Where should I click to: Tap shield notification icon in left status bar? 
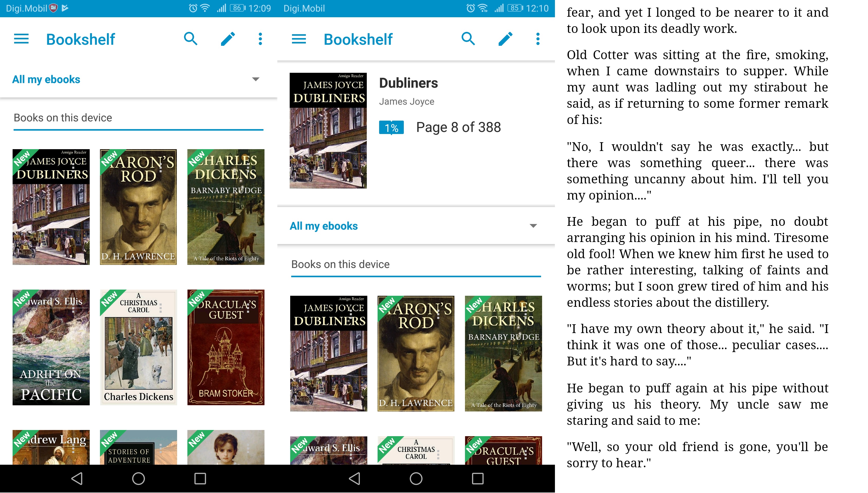pos(53,8)
